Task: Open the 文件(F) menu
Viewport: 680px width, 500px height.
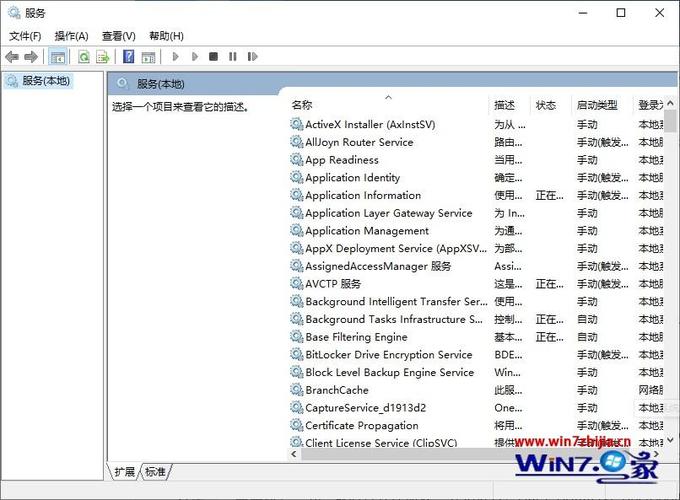Action: [x=25, y=36]
